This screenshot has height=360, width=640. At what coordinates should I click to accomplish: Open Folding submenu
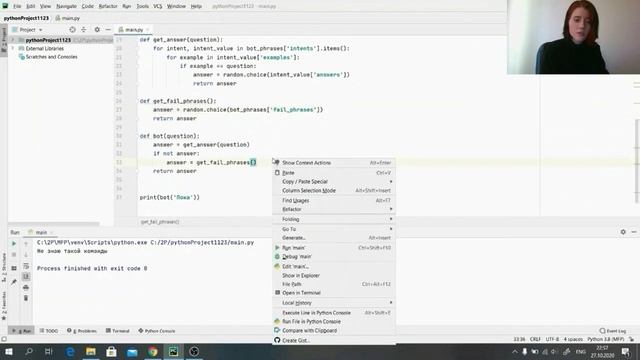pos(334,219)
